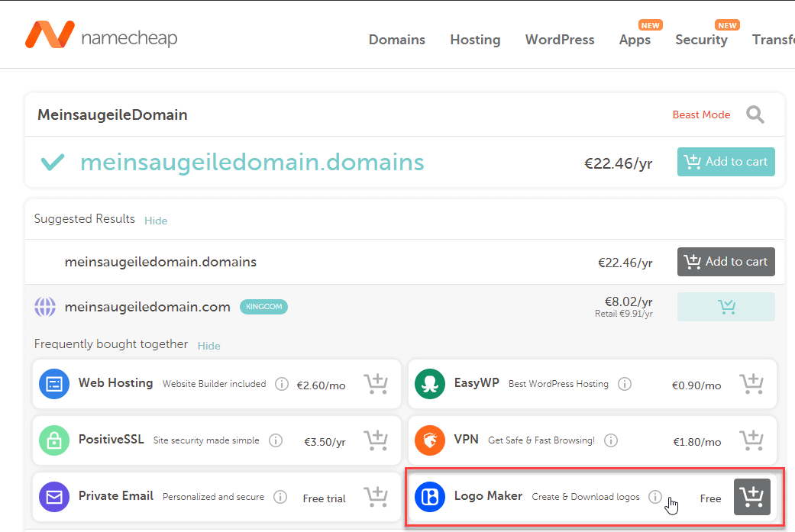Click the €8.02/yr price text

pyautogui.click(x=629, y=302)
